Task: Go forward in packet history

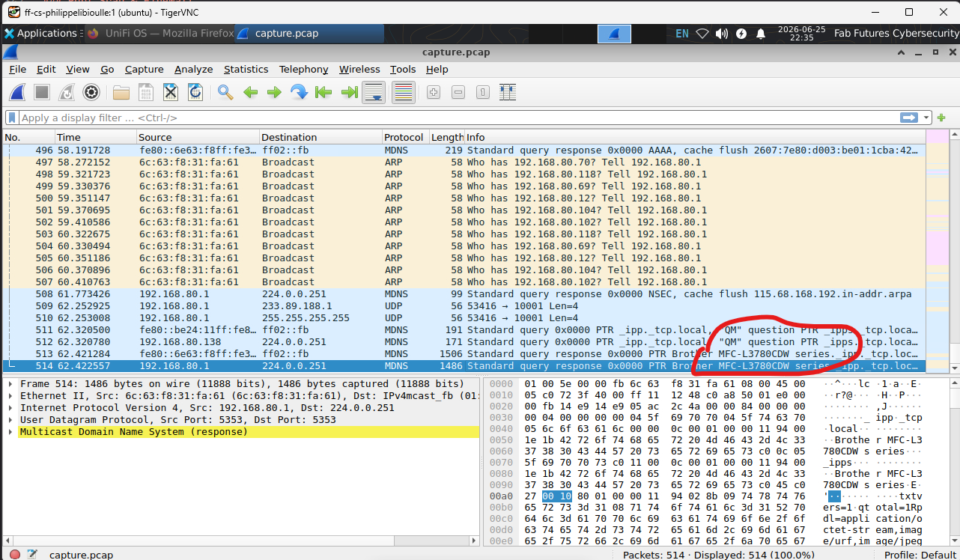Action: [x=274, y=92]
